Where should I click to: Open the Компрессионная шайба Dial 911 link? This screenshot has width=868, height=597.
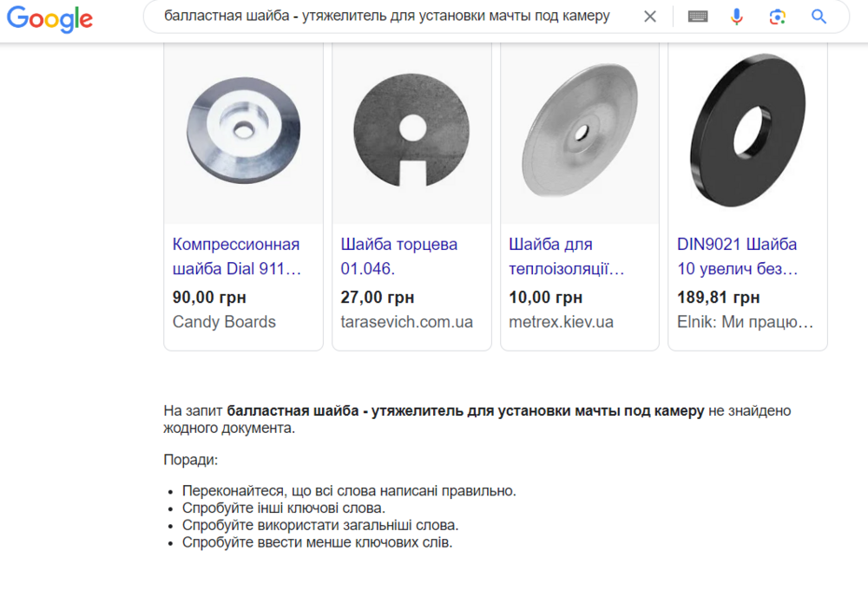pos(236,256)
